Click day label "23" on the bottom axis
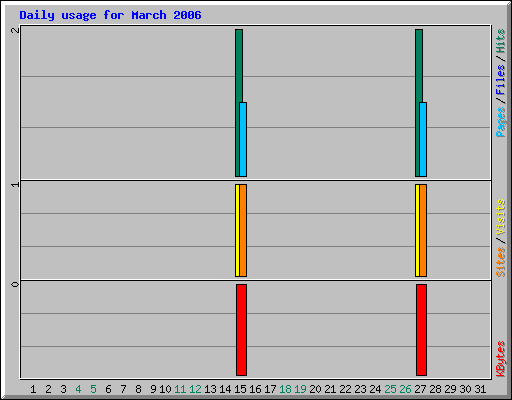Image resolution: width=512 pixels, height=400 pixels. 360,389
